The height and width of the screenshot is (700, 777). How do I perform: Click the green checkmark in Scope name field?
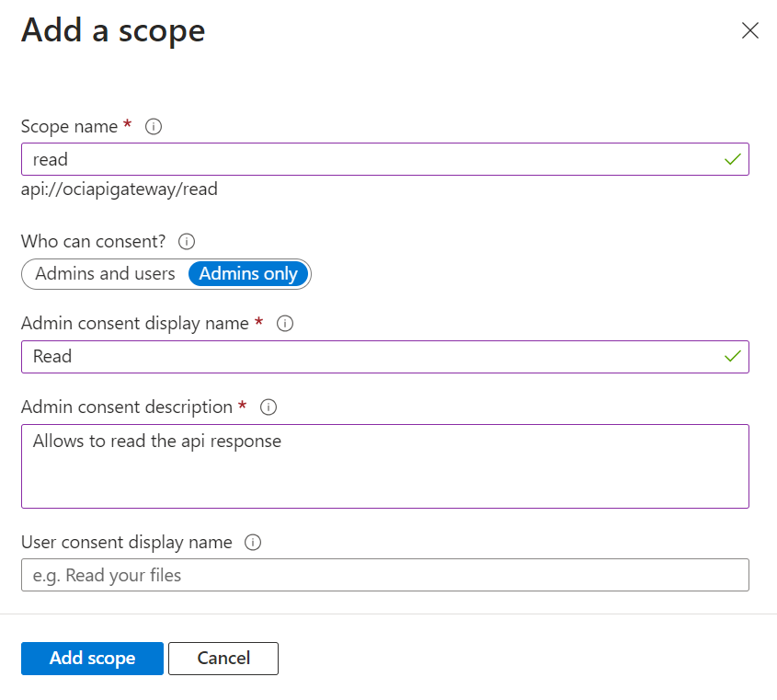732,159
